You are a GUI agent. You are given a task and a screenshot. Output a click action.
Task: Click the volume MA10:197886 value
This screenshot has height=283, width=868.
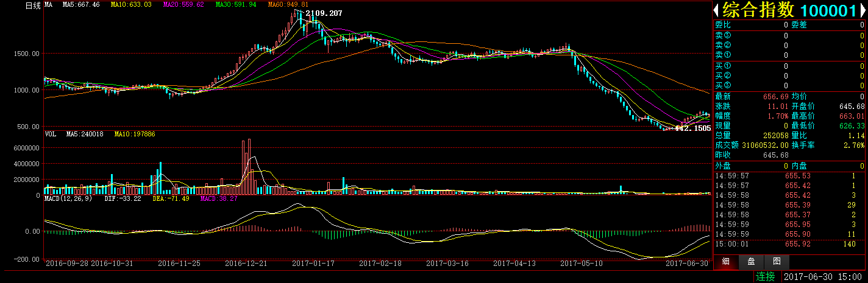pyautogui.click(x=135, y=133)
